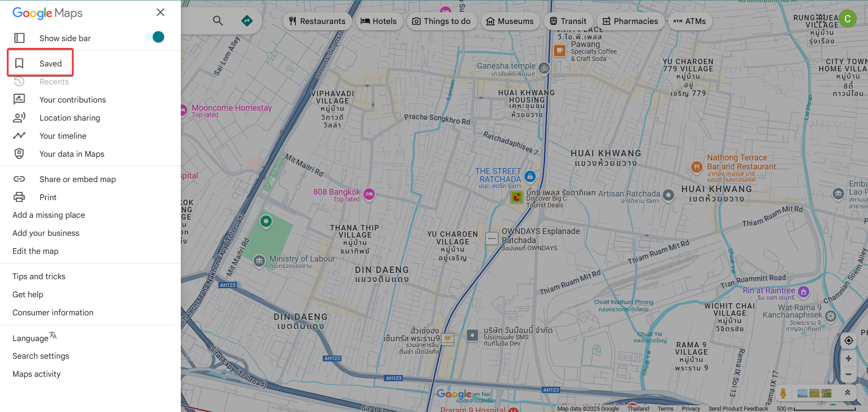This screenshot has height=412, width=868.
Task: Click Send Product Feedback
Action: coord(738,408)
